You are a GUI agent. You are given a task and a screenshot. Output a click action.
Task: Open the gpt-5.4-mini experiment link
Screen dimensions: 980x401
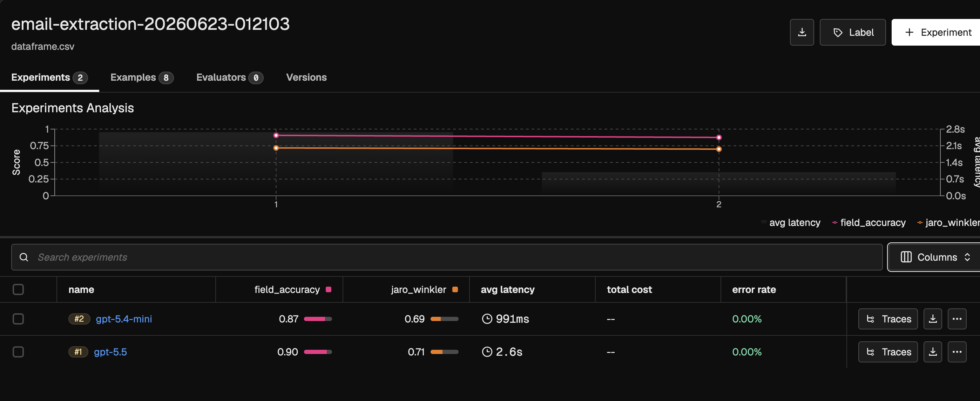pos(124,319)
